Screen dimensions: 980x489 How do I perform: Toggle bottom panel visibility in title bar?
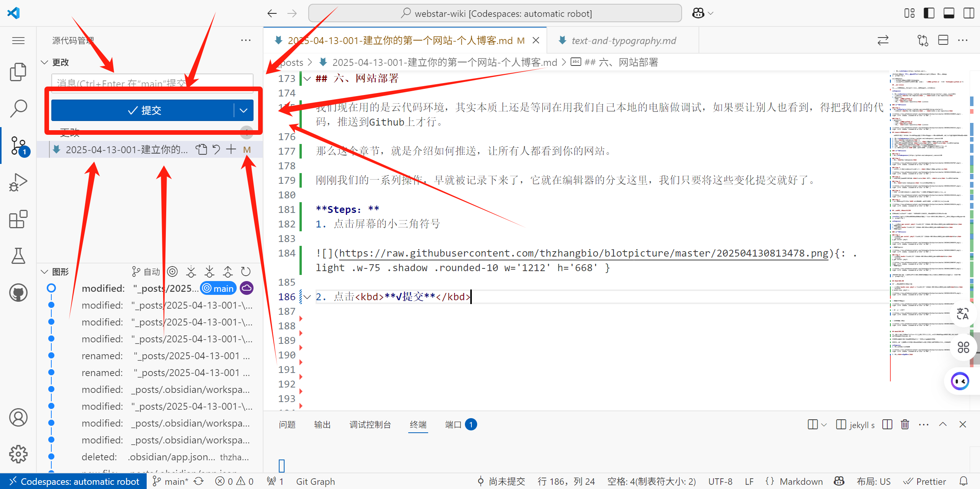click(949, 13)
